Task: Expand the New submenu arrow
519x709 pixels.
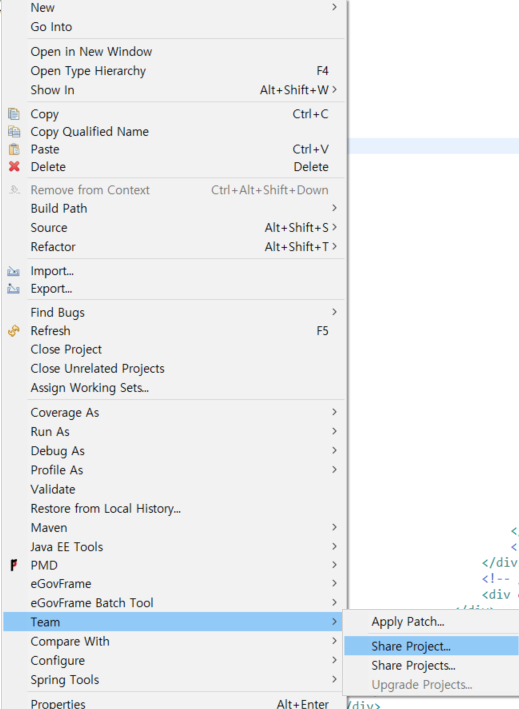Action: coord(334,7)
